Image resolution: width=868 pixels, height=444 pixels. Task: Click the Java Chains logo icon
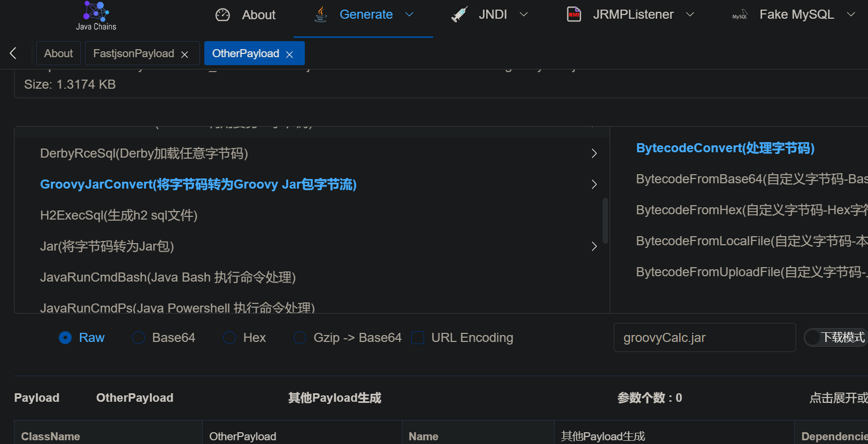pyautogui.click(x=96, y=11)
